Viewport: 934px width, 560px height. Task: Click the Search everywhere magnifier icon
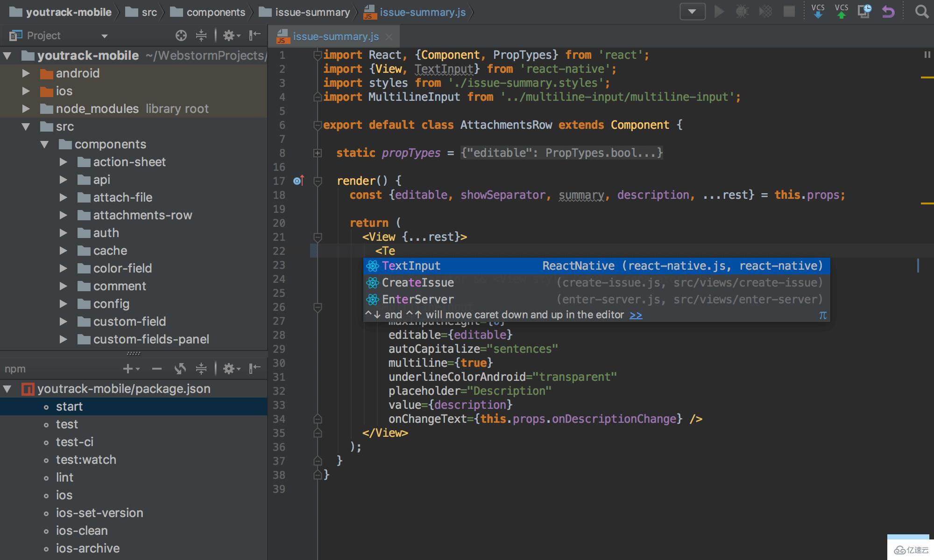click(x=922, y=12)
